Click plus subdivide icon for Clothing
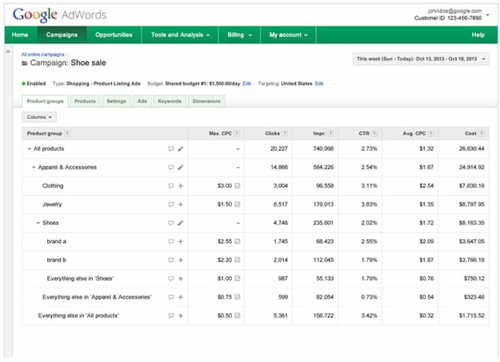 coord(180,186)
